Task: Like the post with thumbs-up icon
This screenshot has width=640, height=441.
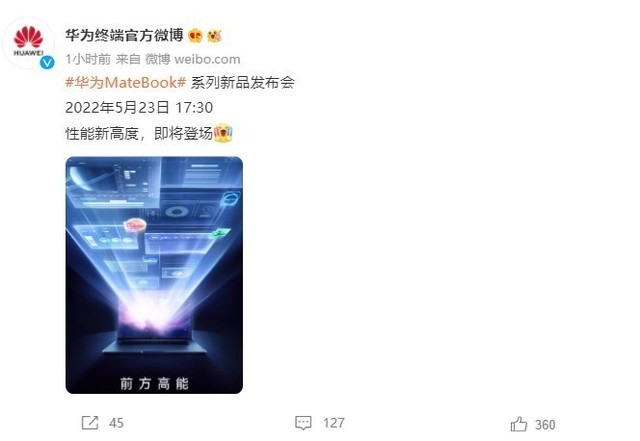Action: (x=519, y=424)
